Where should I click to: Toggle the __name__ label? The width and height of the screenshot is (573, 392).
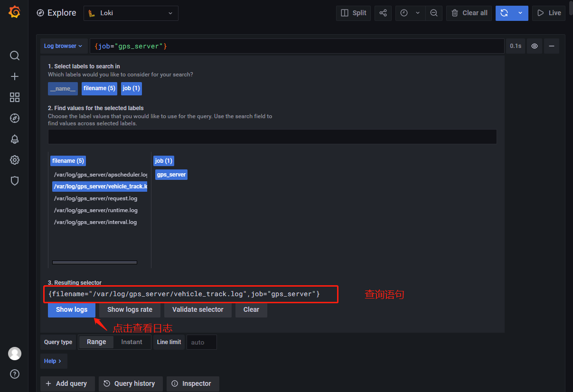click(63, 88)
